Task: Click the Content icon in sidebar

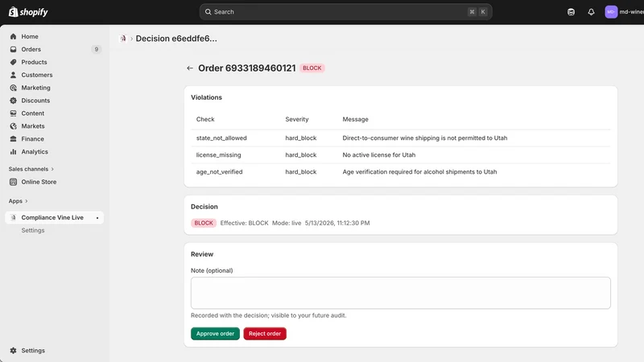Action: pos(13,113)
